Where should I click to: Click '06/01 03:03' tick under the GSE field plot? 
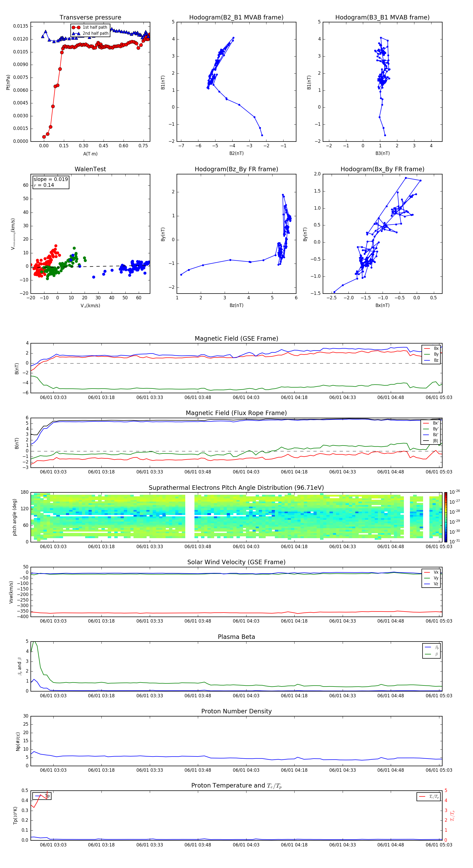pyautogui.click(x=53, y=398)
